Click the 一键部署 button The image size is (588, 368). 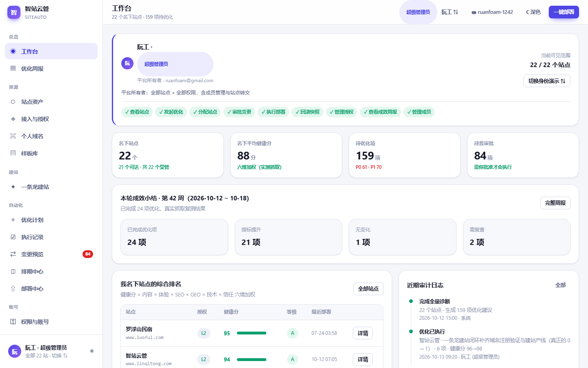(563, 12)
